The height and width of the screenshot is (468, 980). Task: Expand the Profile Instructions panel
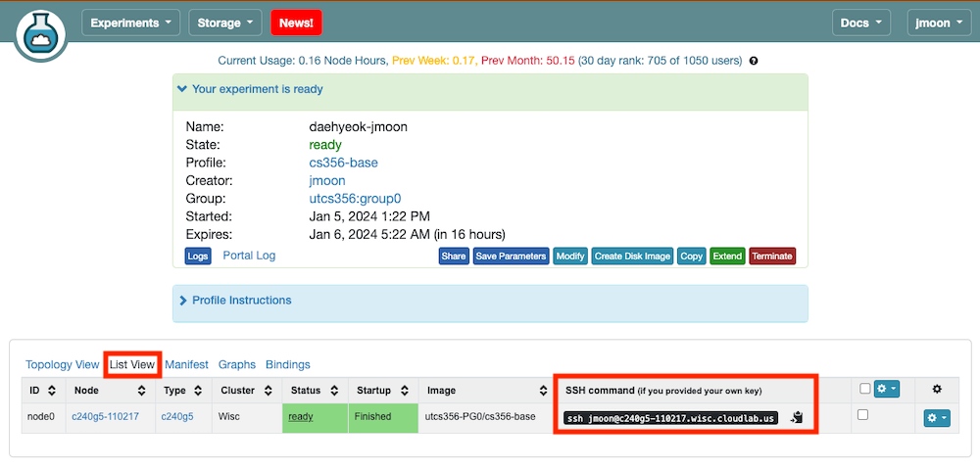coord(241,301)
